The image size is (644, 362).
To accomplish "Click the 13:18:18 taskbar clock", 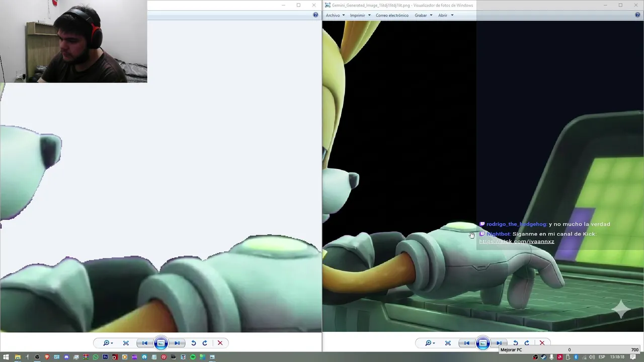I will [617, 357].
